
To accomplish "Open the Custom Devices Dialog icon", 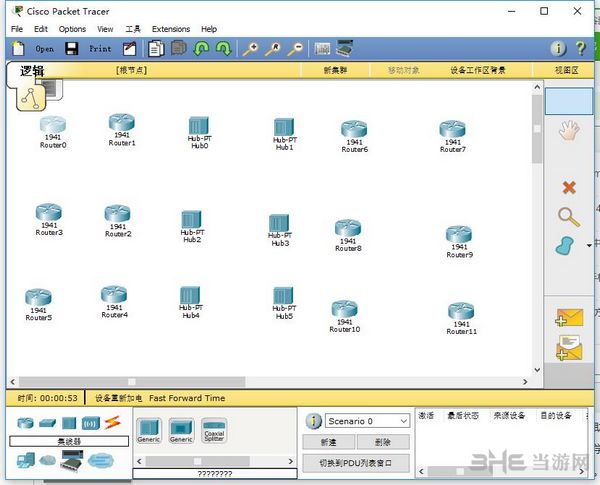I will [x=344, y=48].
